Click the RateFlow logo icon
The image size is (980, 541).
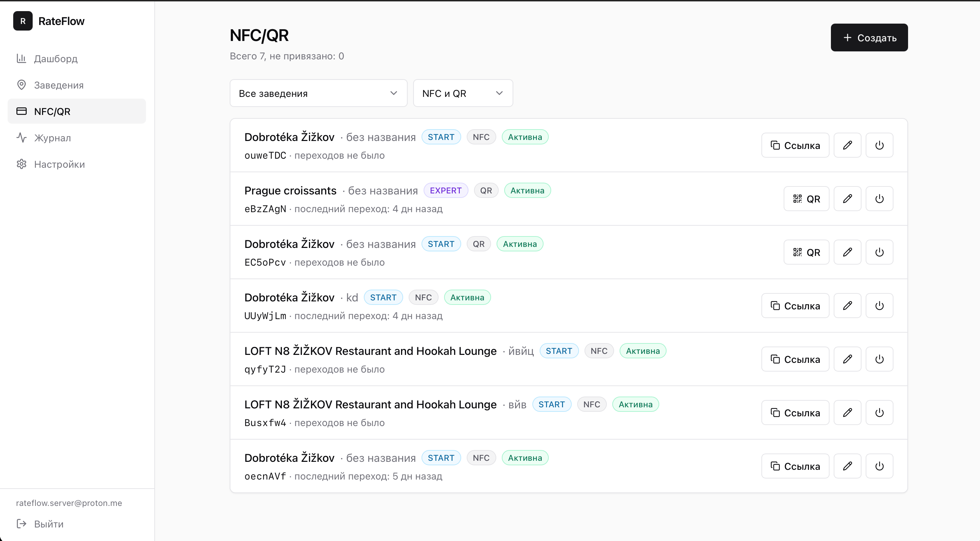pyautogui.click(x=23, y=21)
